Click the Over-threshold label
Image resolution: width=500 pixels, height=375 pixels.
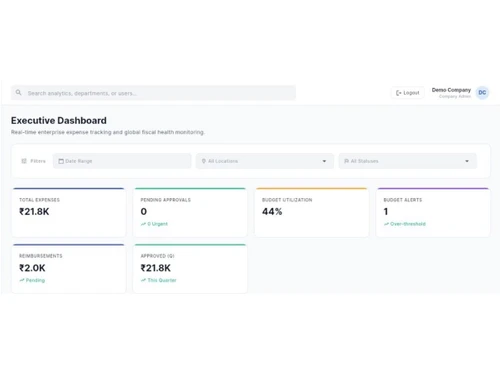pyautogui.click(x=408, y=224)
